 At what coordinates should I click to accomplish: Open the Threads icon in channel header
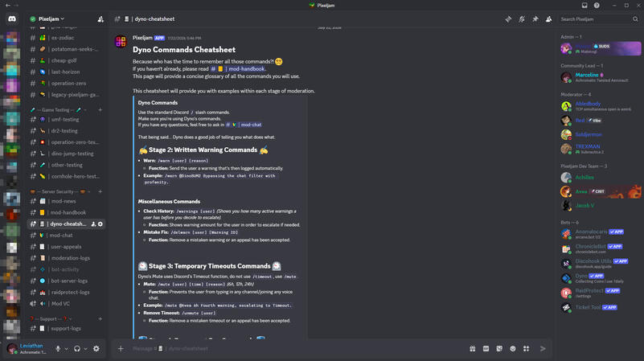click(508, 18)
